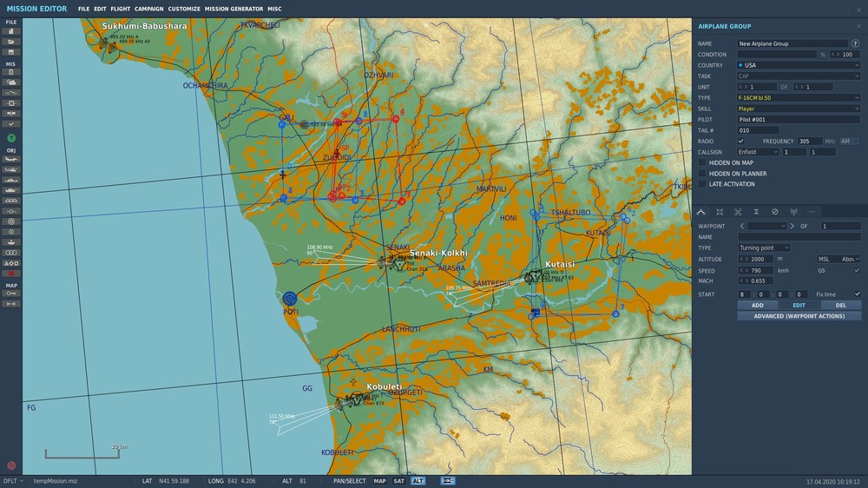Screen dimensions: 868x488
Task: Select the ground vehicle group tool
Action: 11,190
